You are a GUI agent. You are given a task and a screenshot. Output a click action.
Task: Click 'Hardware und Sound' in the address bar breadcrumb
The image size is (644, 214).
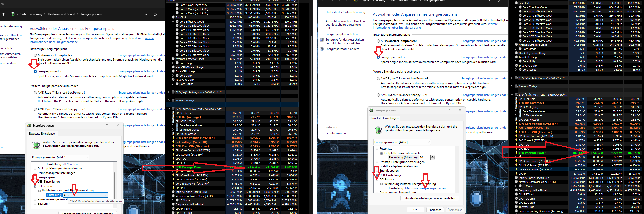click(61, 14)
